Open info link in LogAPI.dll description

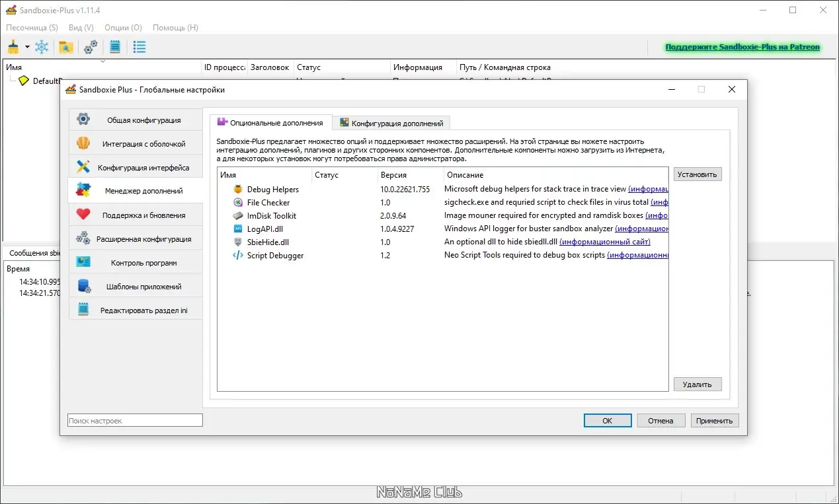641,229
